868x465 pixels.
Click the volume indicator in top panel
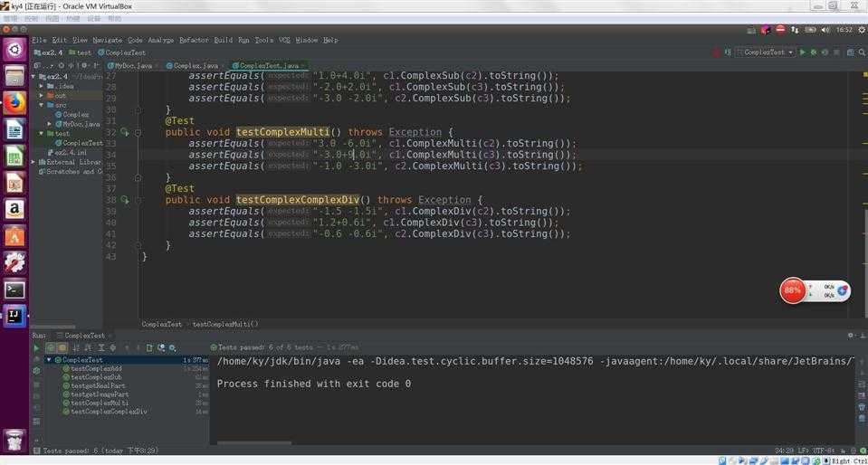825,30
